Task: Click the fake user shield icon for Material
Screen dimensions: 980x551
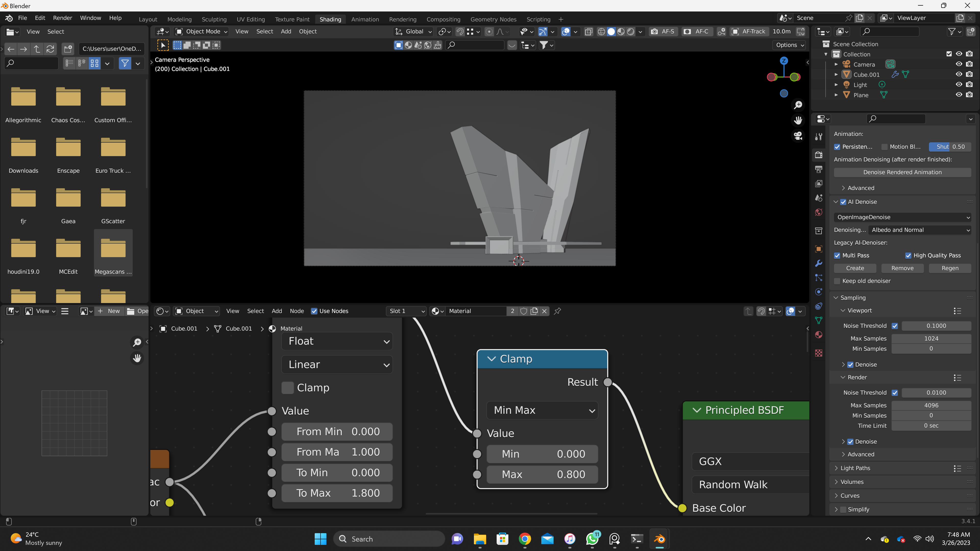Action: point(523,311)
